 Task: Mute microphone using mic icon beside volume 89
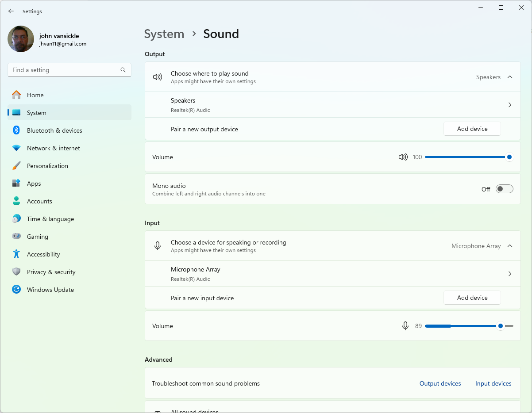click(x=405, y=326)
